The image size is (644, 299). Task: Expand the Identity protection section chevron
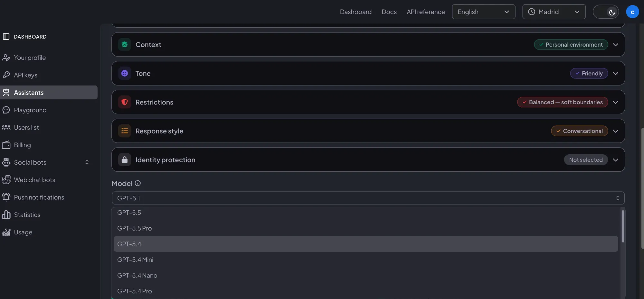pos(616,160)
